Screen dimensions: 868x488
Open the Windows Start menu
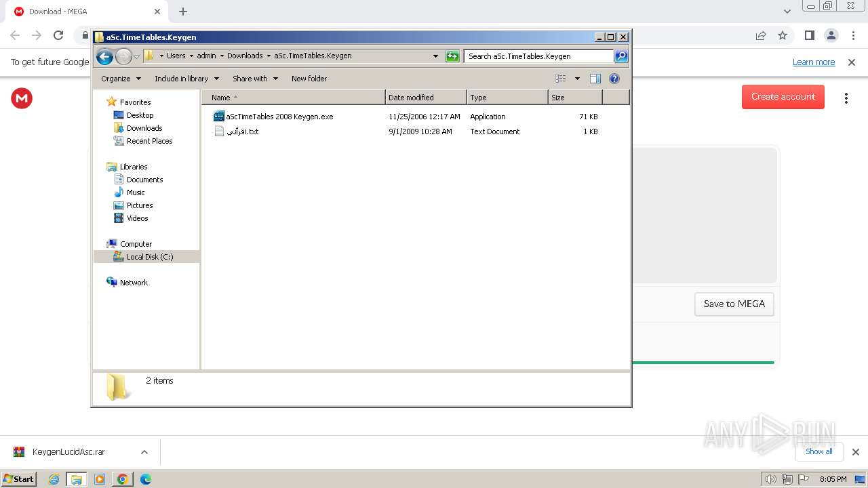[19, 479]
